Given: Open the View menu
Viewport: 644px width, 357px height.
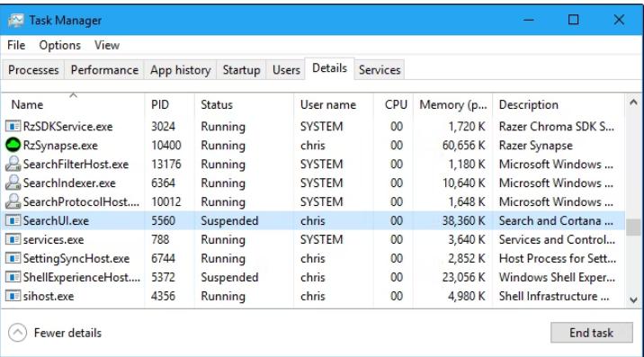Looking at the screenshot, I should click(107, 45).
